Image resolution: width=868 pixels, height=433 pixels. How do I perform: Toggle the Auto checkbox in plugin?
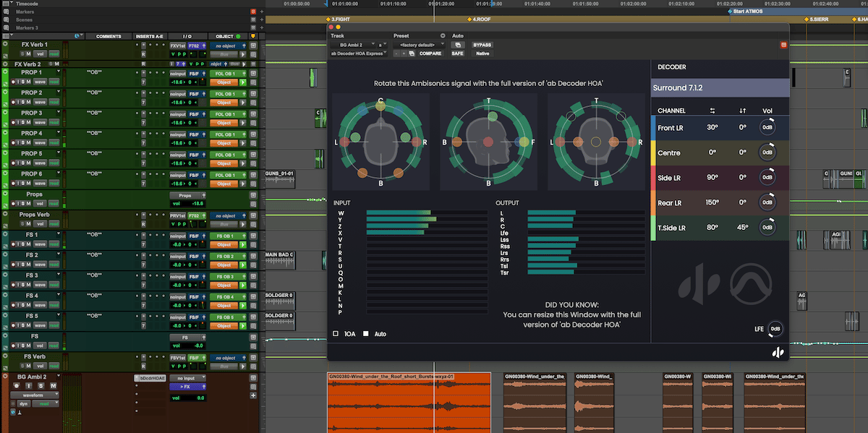pos(366,334)
